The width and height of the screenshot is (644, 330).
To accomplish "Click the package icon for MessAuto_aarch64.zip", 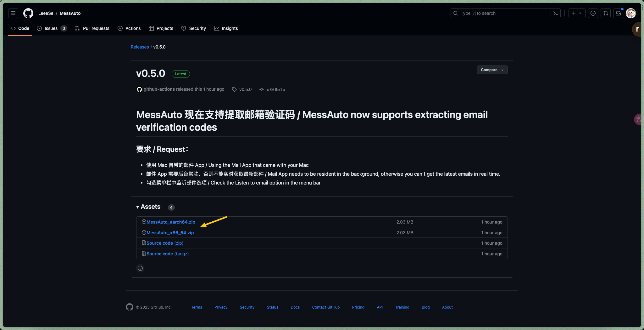I will pyautogui.click(x=144, y=222).
